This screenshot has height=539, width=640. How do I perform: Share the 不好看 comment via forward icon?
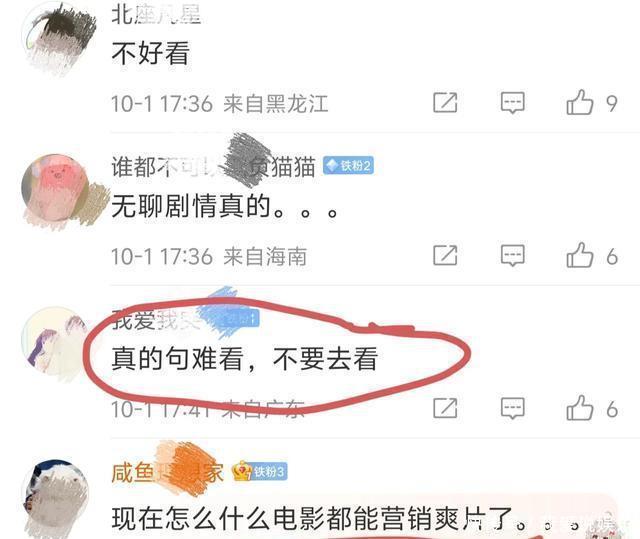pos(445,102)
